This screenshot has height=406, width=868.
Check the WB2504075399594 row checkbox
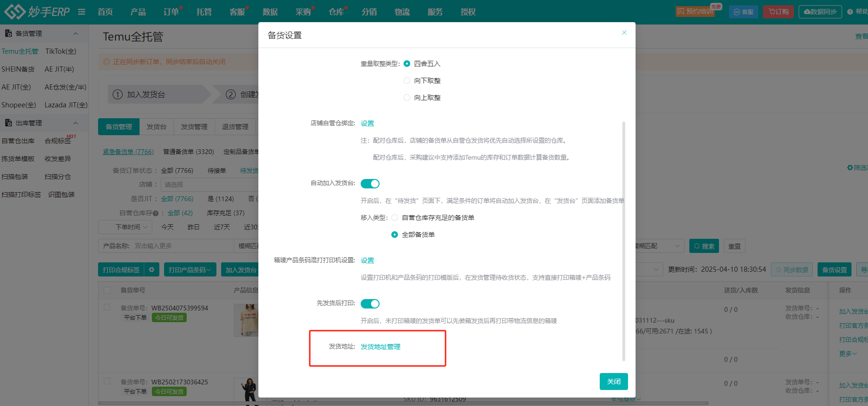tap(107, 307)
